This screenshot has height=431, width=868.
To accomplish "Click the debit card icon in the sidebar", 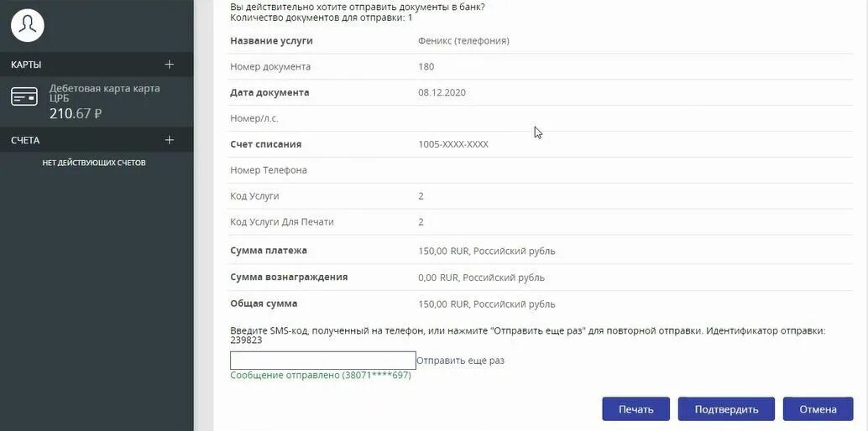I will point(24,96).
